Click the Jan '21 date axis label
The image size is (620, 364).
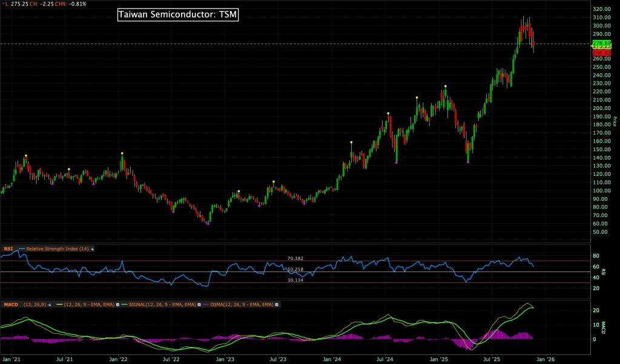point(12,359)
